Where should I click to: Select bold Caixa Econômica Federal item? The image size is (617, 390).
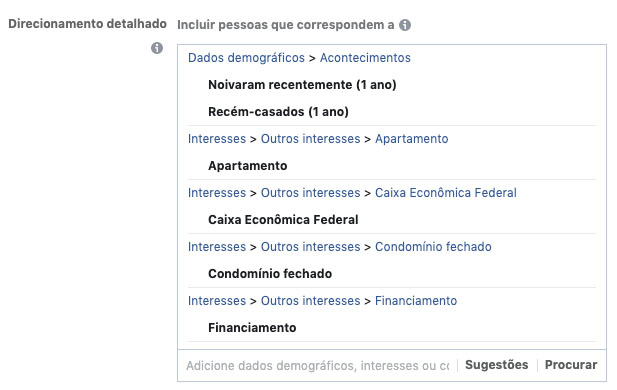[283, 220]
